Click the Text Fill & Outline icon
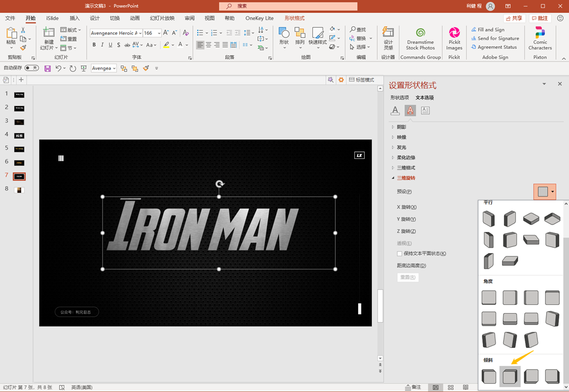 pyautogui.click(x=395, y=110)
